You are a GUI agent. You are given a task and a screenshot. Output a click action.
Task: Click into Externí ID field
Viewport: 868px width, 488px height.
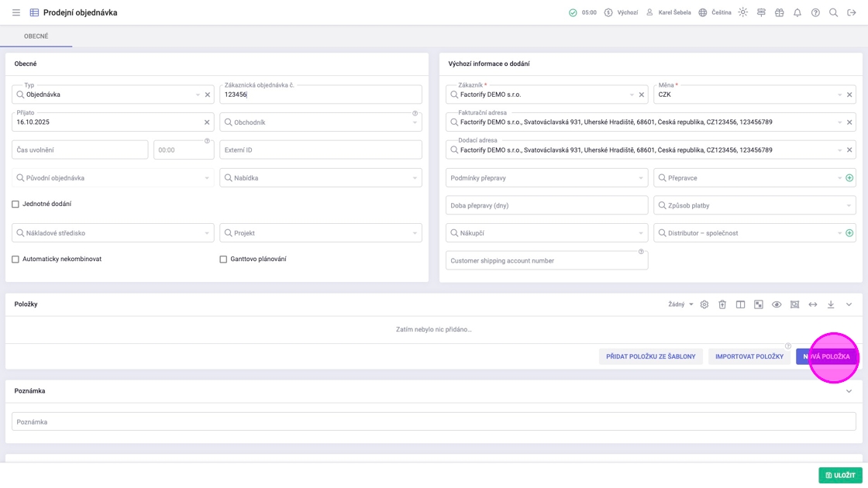click(x=321, y=150)
